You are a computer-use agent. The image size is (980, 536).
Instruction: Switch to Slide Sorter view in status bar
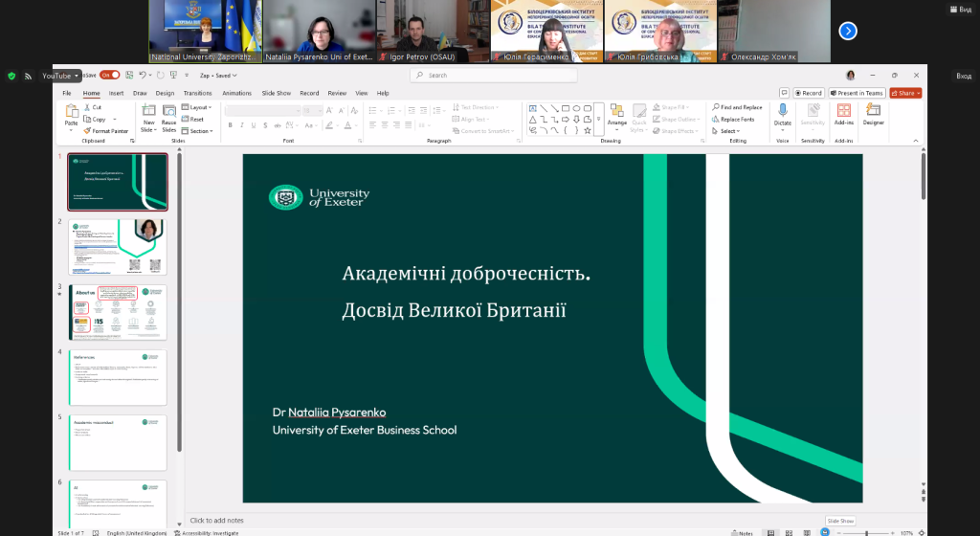pyautogui.click(x=789, y=533)
